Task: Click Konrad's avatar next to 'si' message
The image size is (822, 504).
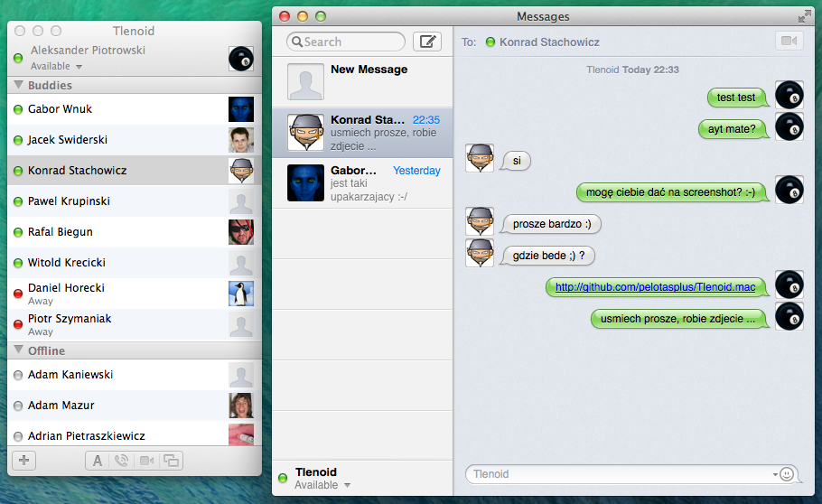Action: coord(480,158)
